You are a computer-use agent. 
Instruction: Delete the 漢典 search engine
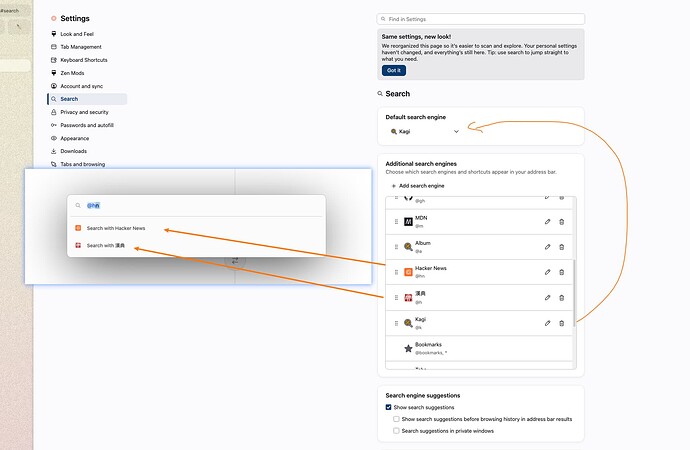562,298
